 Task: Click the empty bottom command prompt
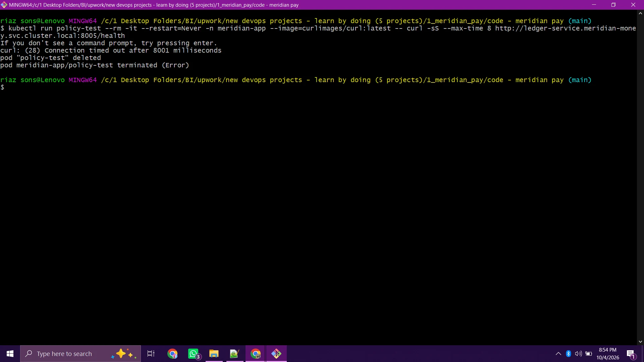3,87
